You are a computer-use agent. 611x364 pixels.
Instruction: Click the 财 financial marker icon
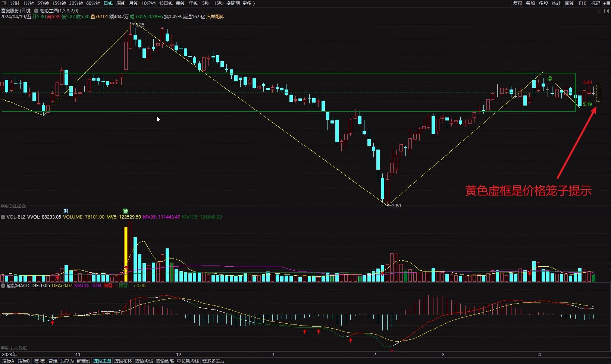66,211
